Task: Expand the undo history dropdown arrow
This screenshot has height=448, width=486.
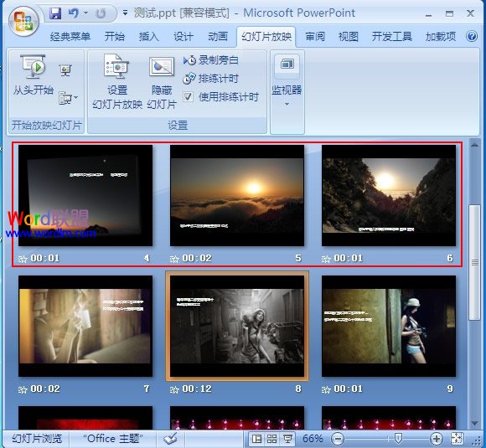Action: pos(85,13)
